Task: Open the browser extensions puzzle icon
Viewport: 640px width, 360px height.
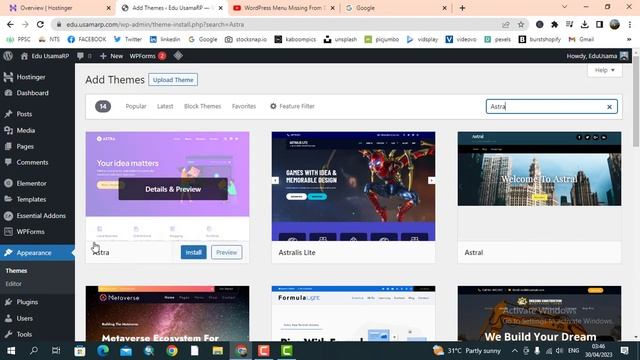Action: [x=554, y=24]
